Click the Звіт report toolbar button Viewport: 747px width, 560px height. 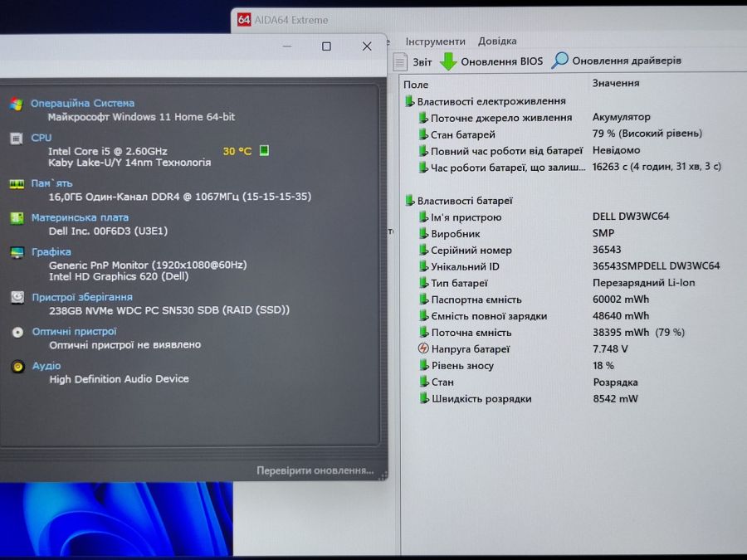coord(413,62)
